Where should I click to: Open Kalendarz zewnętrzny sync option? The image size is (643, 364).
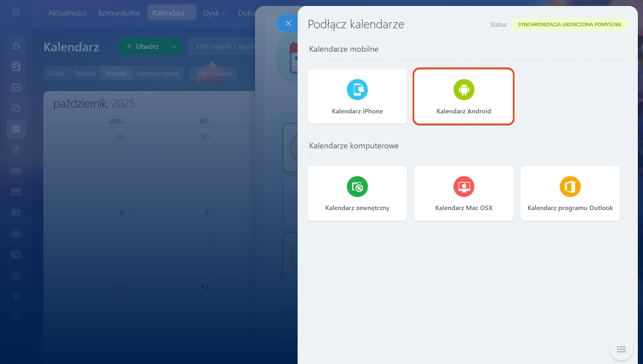357,193
